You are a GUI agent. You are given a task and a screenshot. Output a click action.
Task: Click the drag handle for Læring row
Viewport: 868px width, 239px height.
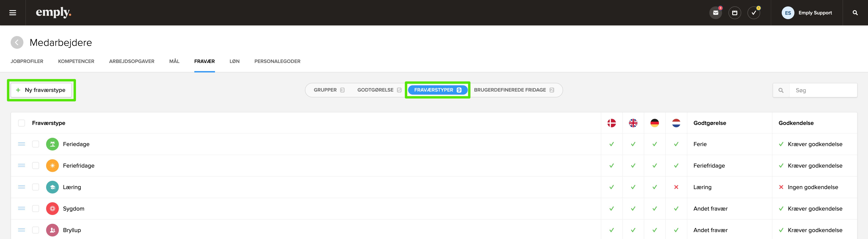tap(22, 187)
